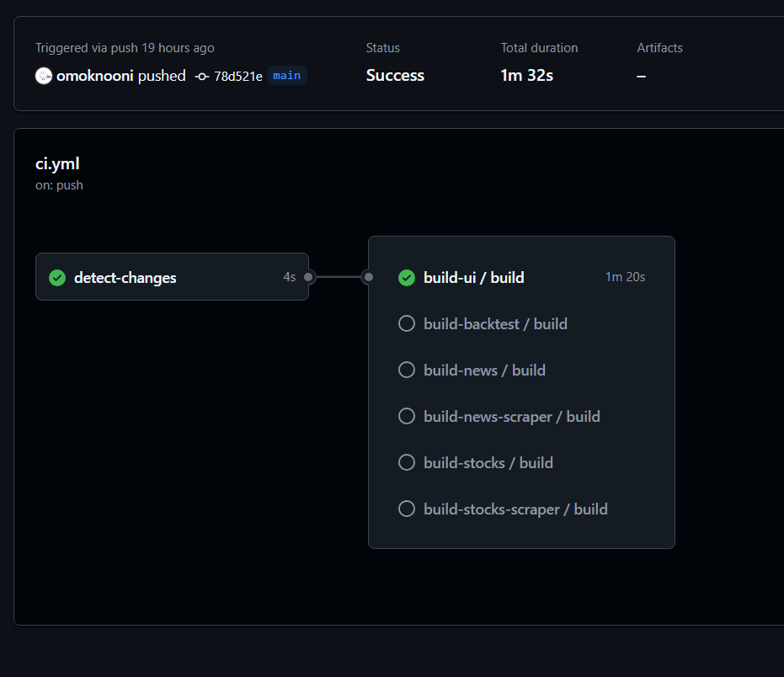Click the omoknooni user avatar
The image size is (784, 677).
click(44, 76)
